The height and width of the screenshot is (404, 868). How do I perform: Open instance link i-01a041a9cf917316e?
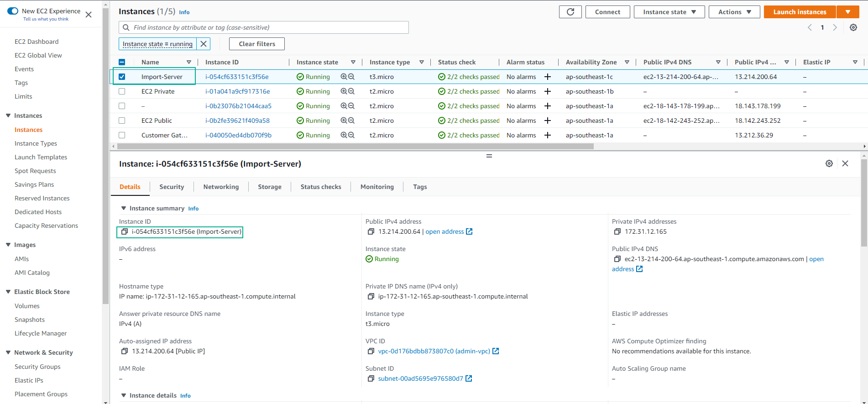coord(237,91)
